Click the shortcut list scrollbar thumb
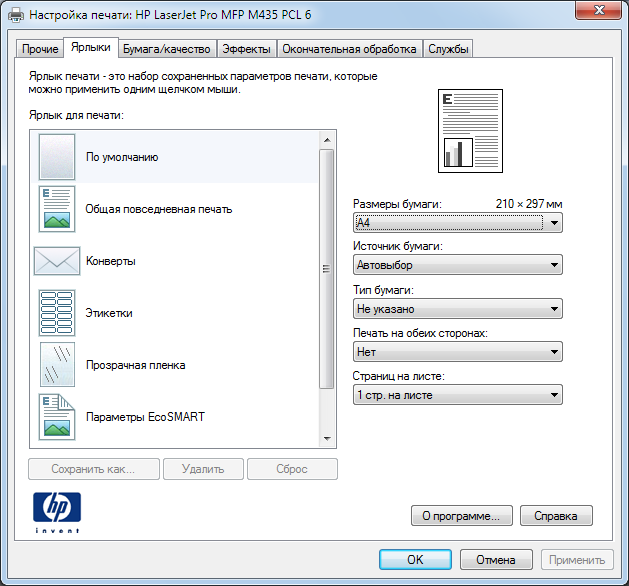This screenshot has width=629, height=586. tap(327, 269)
